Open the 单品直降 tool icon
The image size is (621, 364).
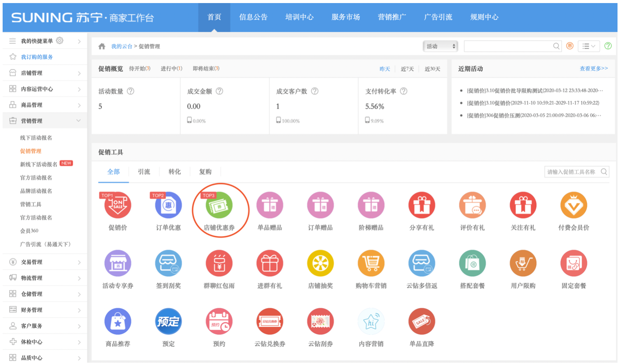click(422, 321)
